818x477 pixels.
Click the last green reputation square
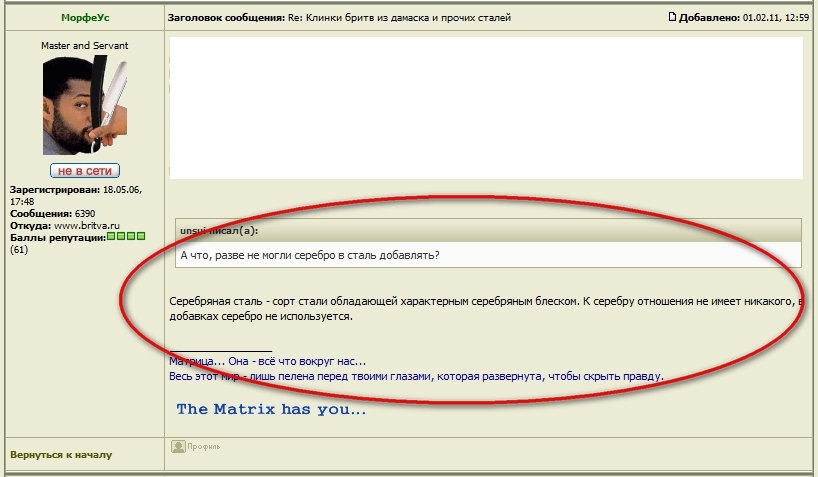coord(141,236)
